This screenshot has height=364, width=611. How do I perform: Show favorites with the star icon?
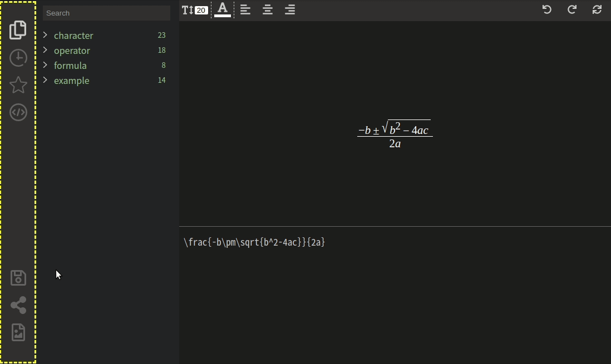18,85
